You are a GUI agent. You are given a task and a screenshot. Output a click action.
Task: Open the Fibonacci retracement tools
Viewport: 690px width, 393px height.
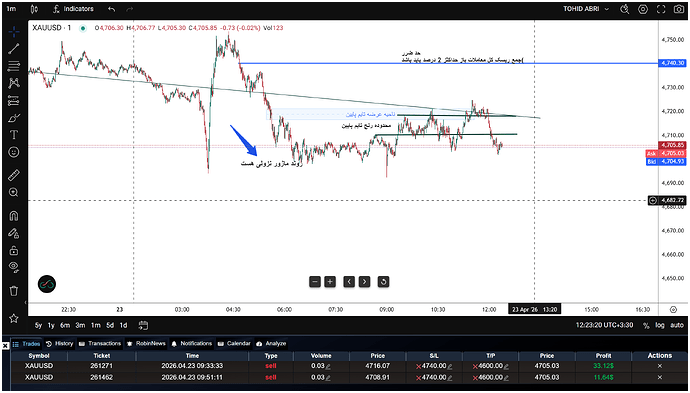14,66
